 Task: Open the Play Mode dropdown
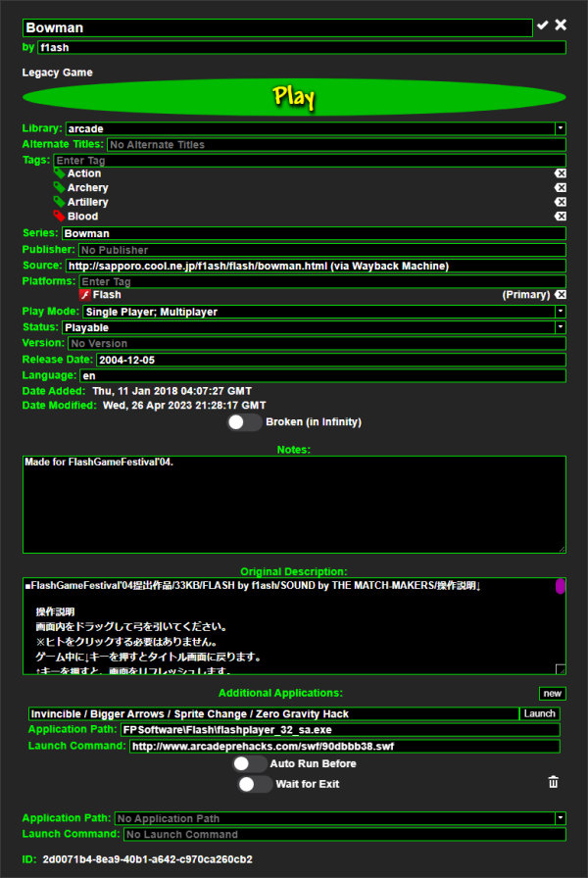(560, 312)
